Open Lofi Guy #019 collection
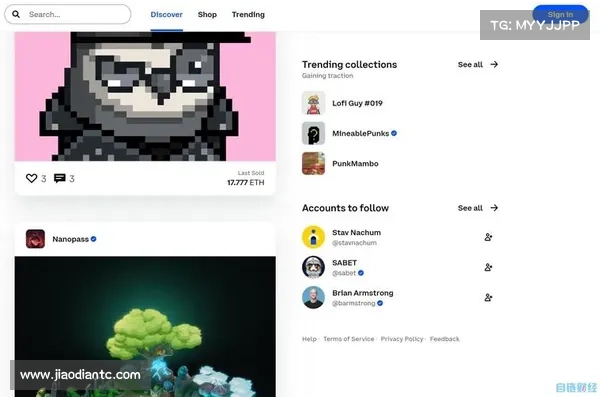The height and width of the screenshot is (400, 600). click(x=357, y=103)
